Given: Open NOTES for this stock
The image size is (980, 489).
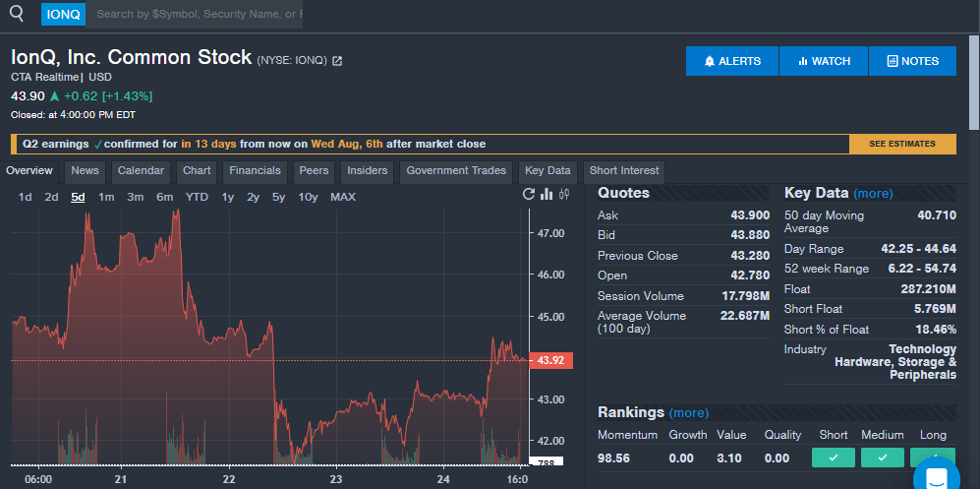Looking at the screenshot, I should 912,61.
